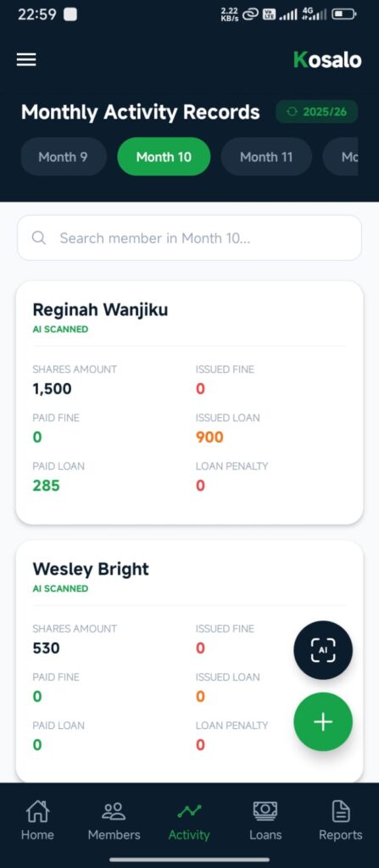This screenshot has height=868, width=379.
Task: Open the hamburger menu
Action: point(26,60)
